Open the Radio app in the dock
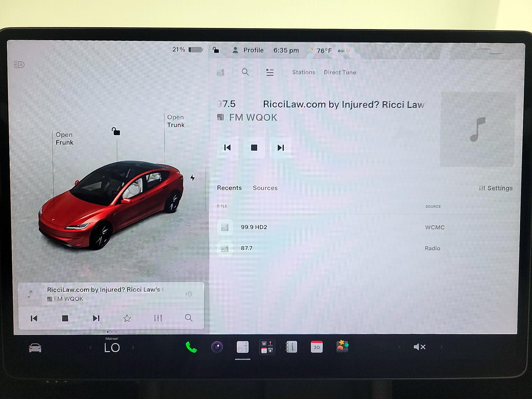The height and width of the screenshot is (399, 532). pos(243,347)
